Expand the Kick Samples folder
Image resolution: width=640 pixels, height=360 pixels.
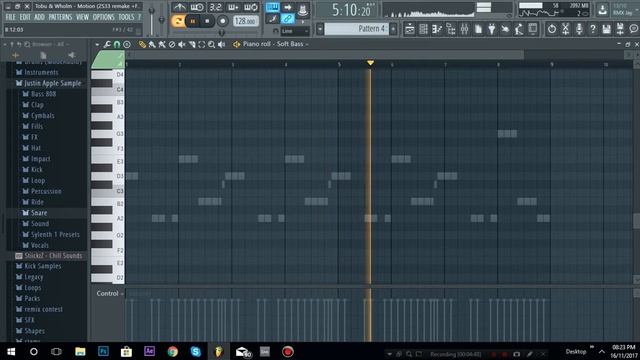point(42,266)
